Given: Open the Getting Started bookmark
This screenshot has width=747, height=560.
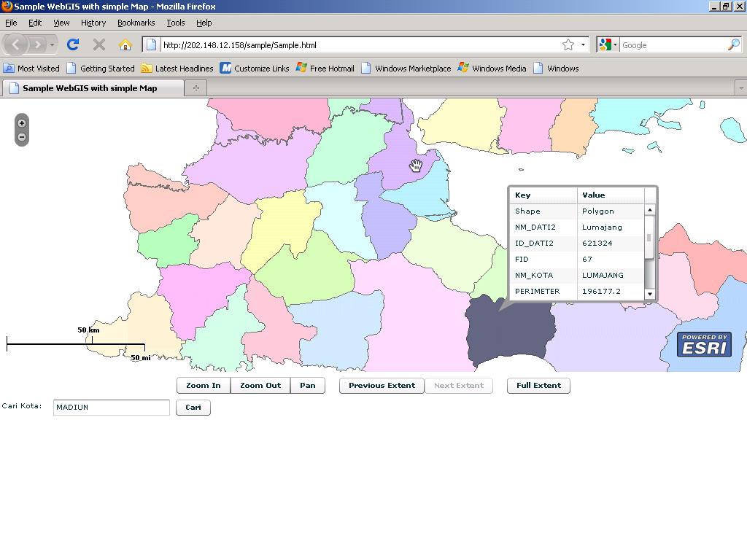Looking at the screenshot, I should (101, 68).
